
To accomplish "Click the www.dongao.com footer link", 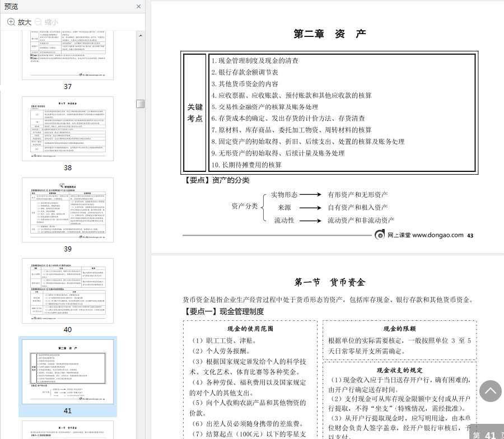I will tap(438, 235).
